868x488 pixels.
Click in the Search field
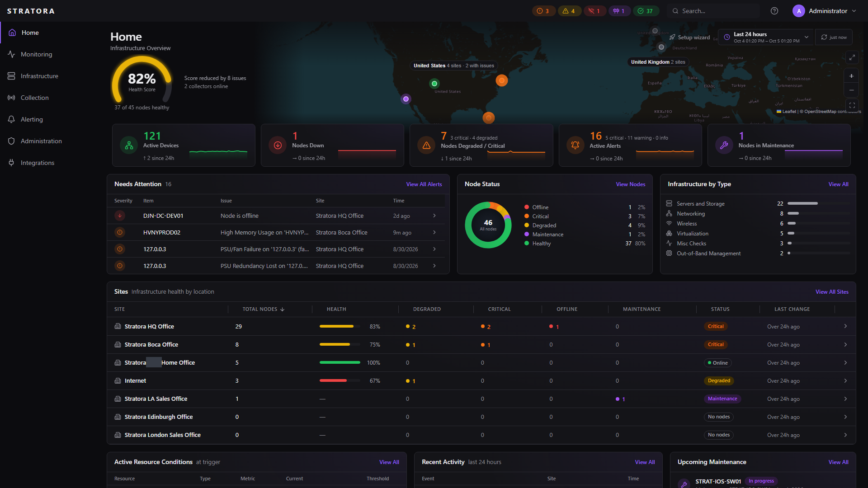(713, 11)
